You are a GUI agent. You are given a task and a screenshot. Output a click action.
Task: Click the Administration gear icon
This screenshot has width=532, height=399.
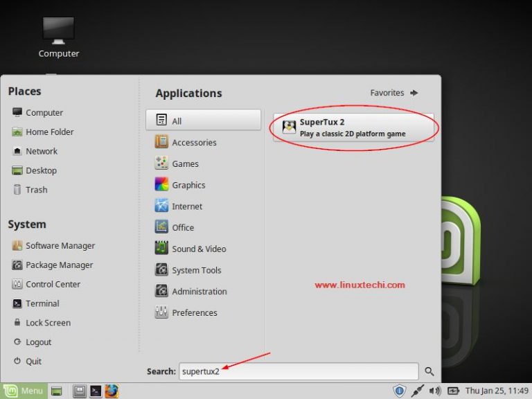coord(161,291)
